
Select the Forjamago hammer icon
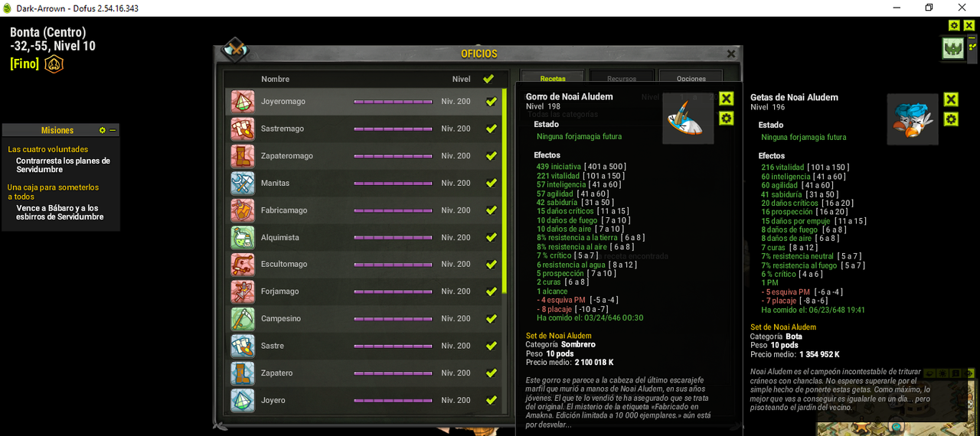pos(243,291)
